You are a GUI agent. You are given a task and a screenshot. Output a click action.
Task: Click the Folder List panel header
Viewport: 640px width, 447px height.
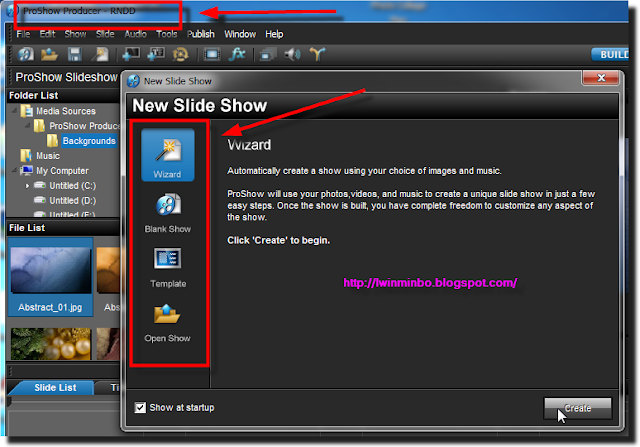63,96
